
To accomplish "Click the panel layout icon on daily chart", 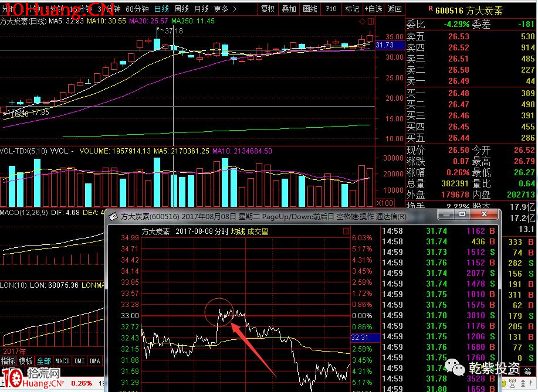I will 371,22.
